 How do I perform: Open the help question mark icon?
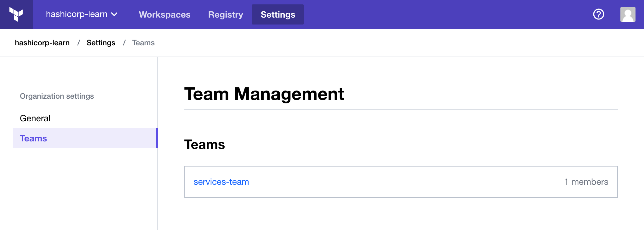pos(598,14)
